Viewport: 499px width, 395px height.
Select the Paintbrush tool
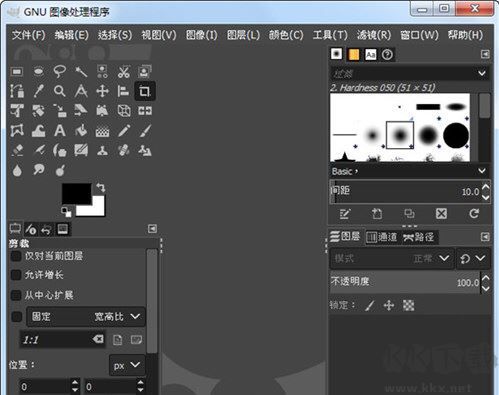[145, 130]
